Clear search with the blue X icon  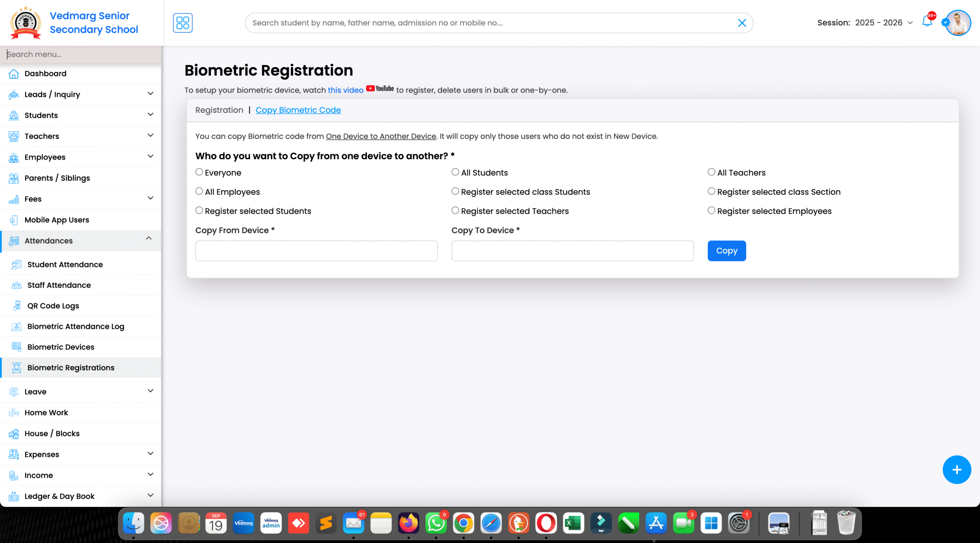click(x=742, y=23)
